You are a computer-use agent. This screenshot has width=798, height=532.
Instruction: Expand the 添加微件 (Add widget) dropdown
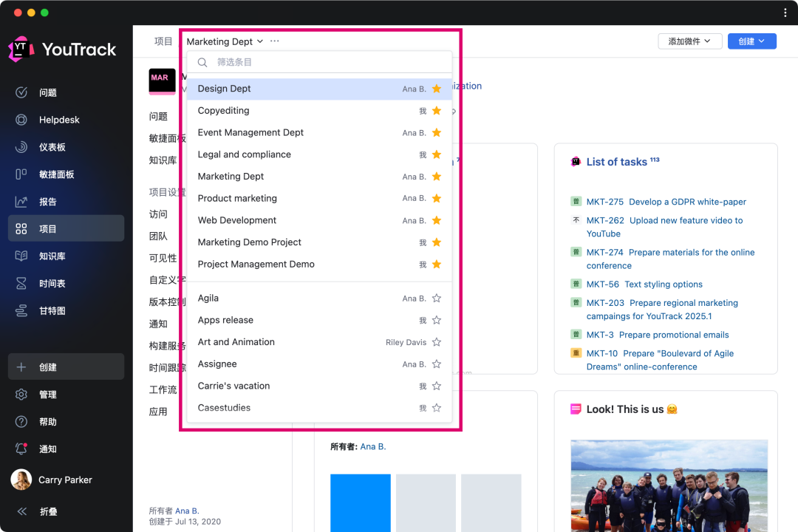[689, 41]
